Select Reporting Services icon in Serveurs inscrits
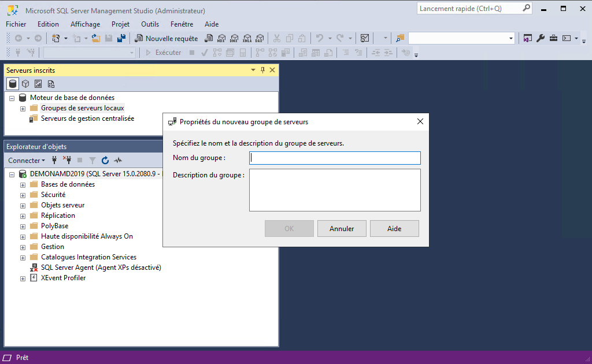Viewport: 592px width, 364px height. pos(38,84)
